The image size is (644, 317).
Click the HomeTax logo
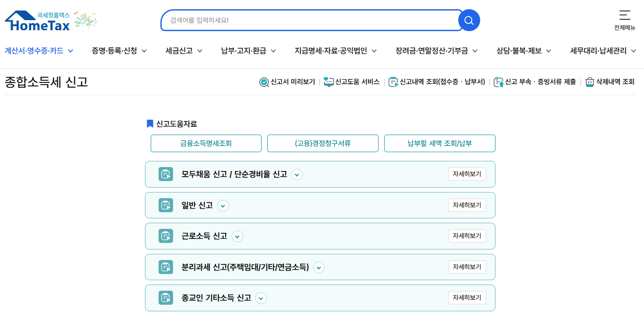[37, 21]
